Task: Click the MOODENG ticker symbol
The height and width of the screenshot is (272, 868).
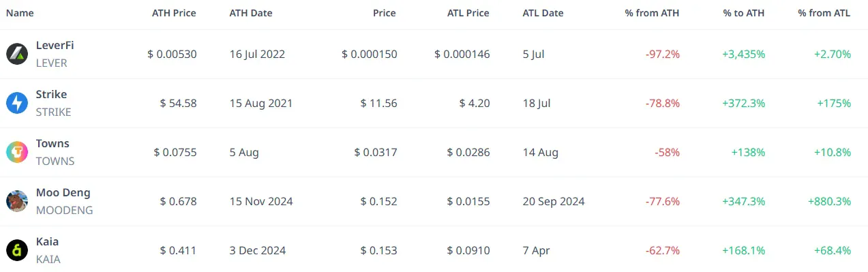Action: coord(64,211)
